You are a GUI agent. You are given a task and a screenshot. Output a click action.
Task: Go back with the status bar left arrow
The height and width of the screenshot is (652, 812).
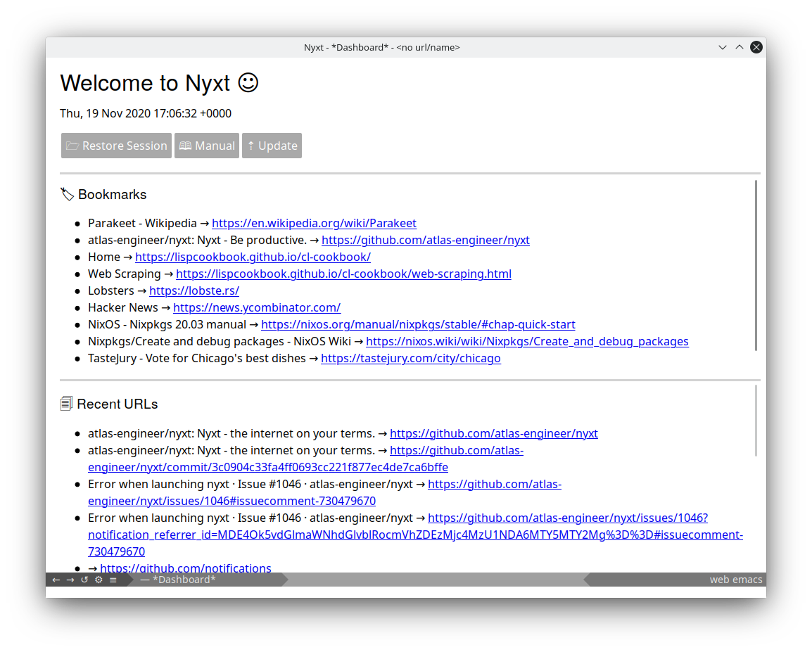[x=56, y=580]
